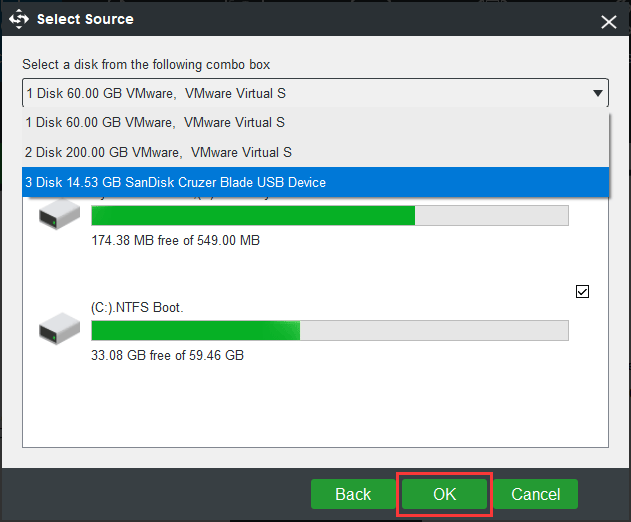
Task: Confirm with the OK button
Action: [444, 494]
